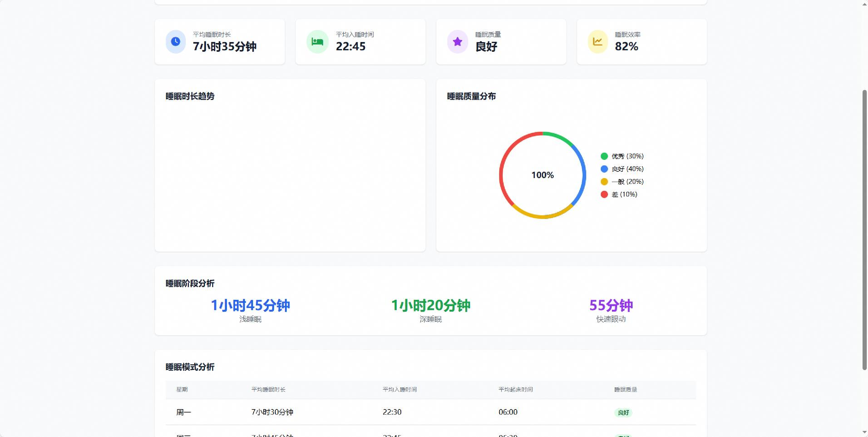Screen dimensions: 868x437
Task: Click the 100% donut chart center
Action: 542,175
